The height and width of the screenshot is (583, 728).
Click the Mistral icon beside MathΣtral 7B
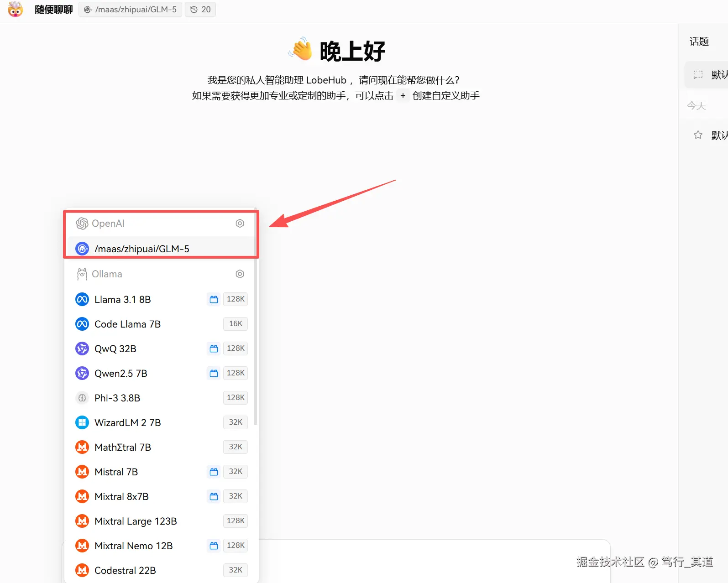tap(82, 447)
